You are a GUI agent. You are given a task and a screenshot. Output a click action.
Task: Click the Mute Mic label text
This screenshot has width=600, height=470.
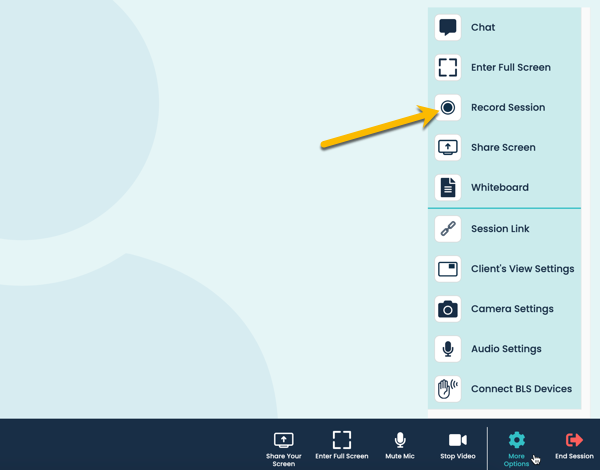400,456
